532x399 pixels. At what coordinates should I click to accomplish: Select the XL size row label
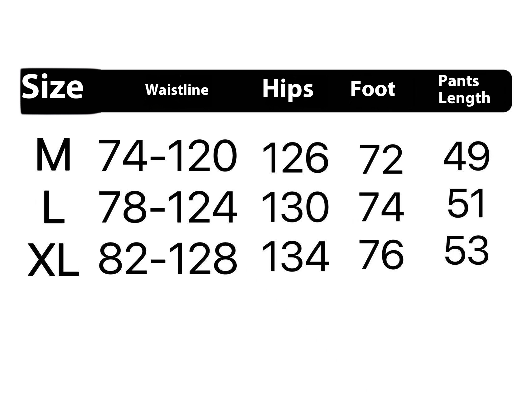[x=53, y=260]
